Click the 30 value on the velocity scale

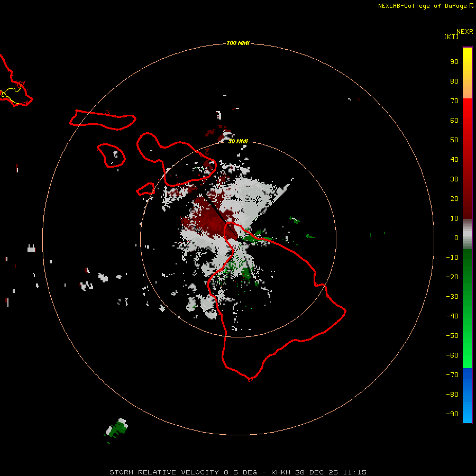pos(454,179)
